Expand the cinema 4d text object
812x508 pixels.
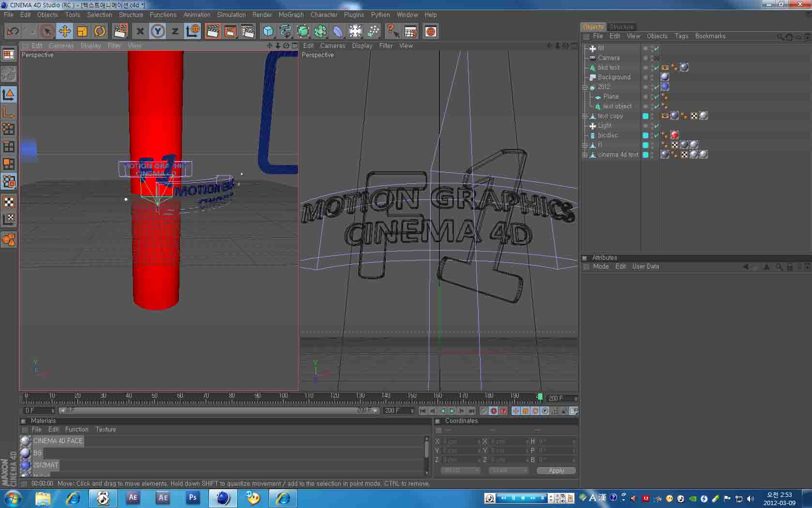(x=585, y=155)
